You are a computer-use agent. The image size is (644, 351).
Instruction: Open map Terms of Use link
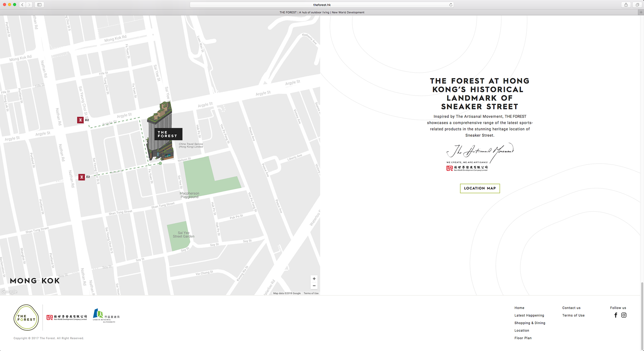point(311,293)
